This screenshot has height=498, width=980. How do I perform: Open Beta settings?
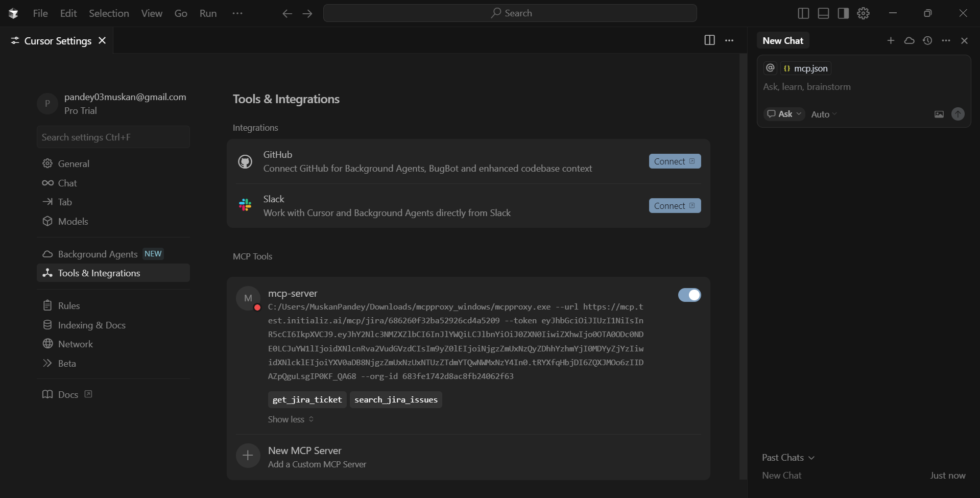(113, 363)
